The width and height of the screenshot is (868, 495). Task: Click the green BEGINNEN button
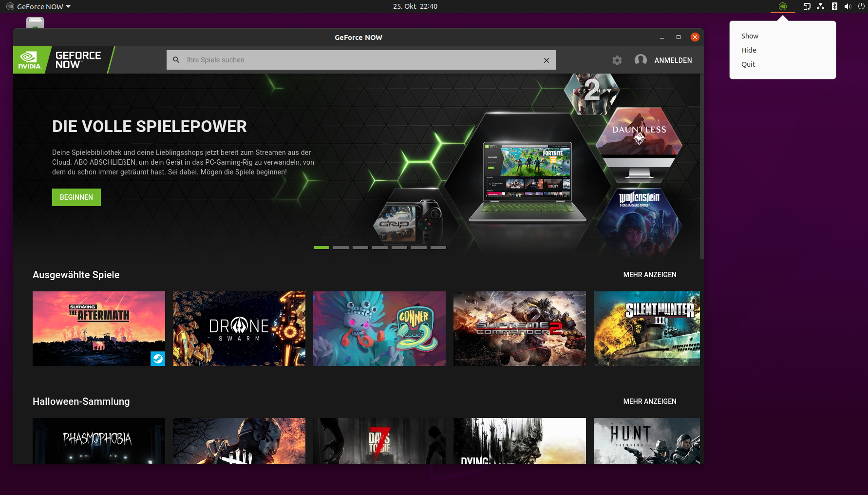(x=76, y=197)
